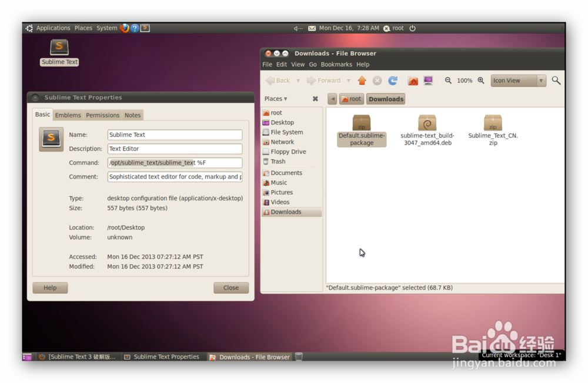Select Floppy Drive in sidebar
588x383 pixels.
point(292,152)
